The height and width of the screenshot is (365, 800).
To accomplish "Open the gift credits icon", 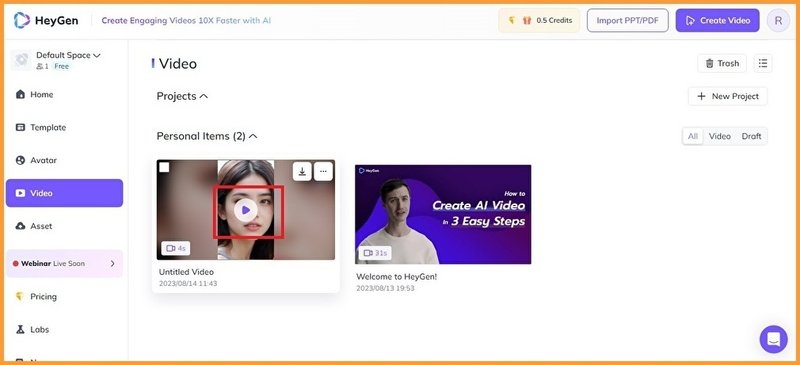I will point(527,20).
